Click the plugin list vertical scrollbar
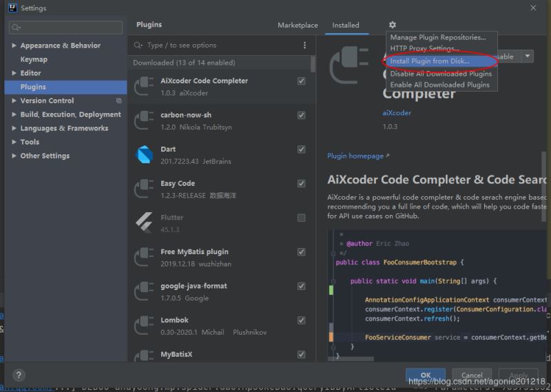551x392 pixels. click(x=313, y=63)
